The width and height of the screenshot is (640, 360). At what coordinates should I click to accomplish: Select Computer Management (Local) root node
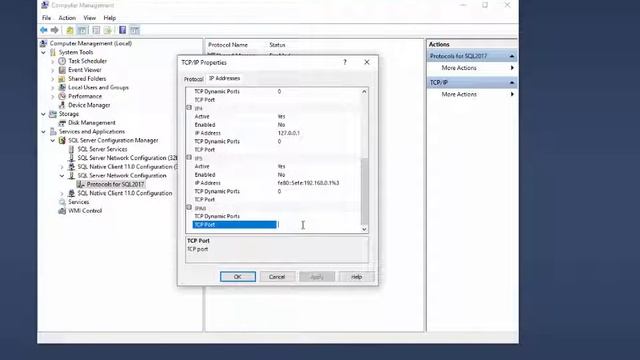(x=91, y=43)
